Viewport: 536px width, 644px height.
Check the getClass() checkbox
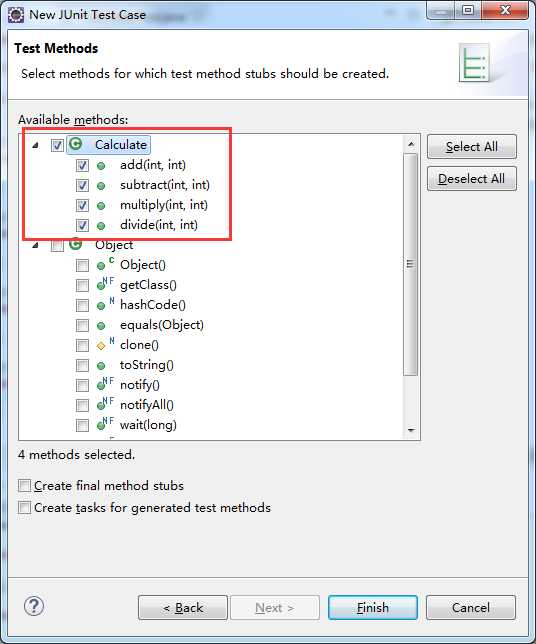pyautogui.click(x=82, y=285)
